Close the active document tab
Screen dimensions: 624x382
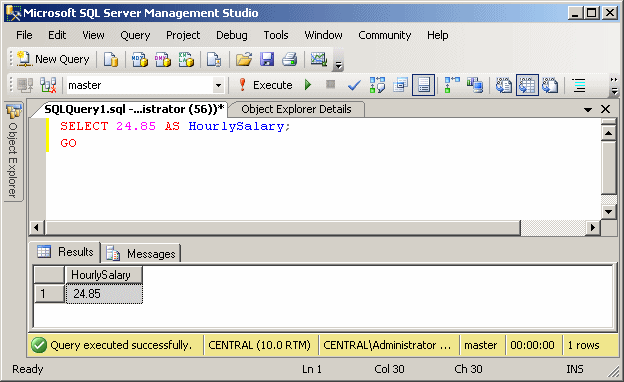[605, 109]
